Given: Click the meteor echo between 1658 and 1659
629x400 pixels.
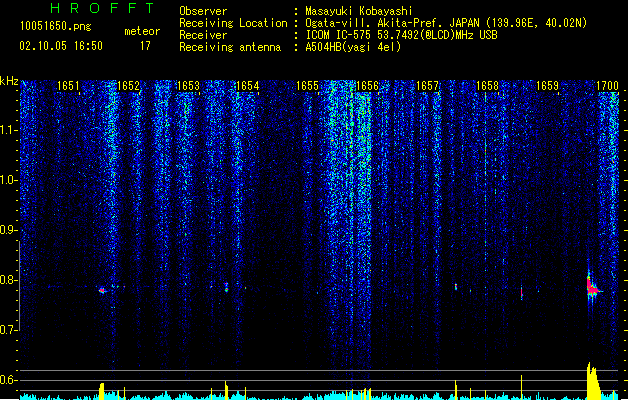Looking at the screenshot, I should 521,292.
